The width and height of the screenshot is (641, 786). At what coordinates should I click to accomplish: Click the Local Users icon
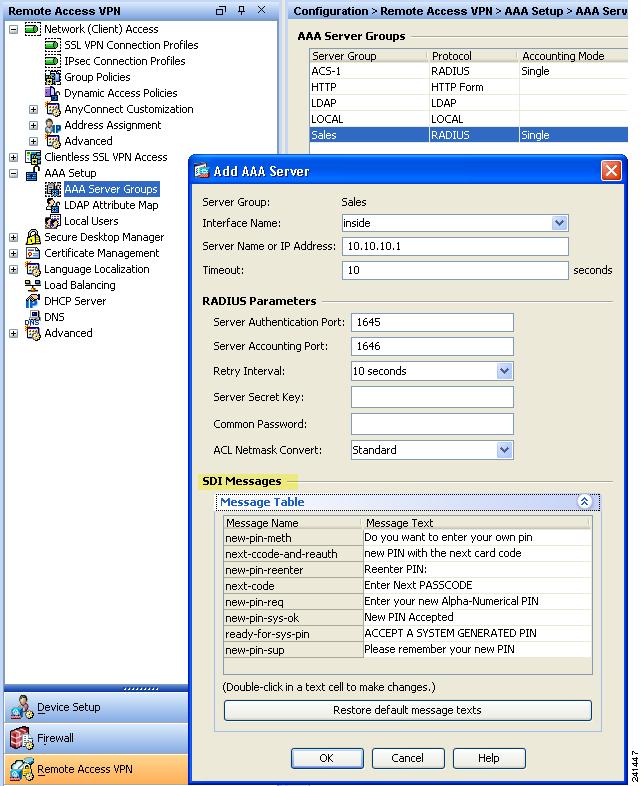point(53,222)
